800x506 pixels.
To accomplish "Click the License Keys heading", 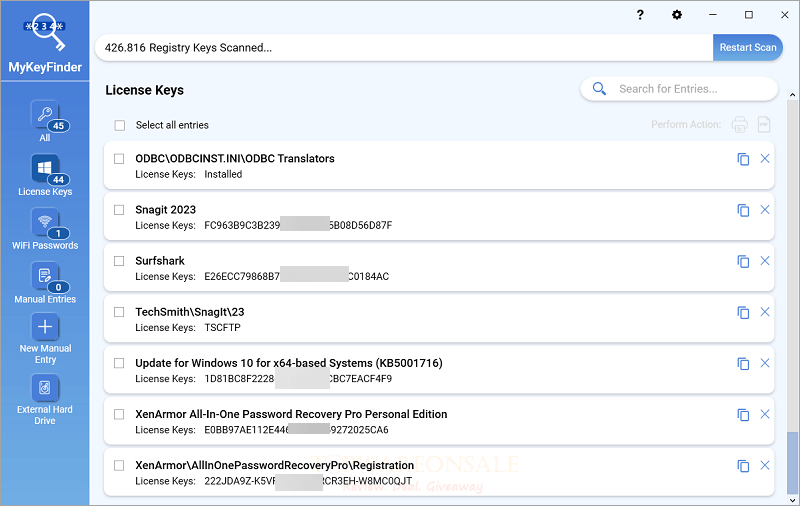I will [x=144, y=90].
